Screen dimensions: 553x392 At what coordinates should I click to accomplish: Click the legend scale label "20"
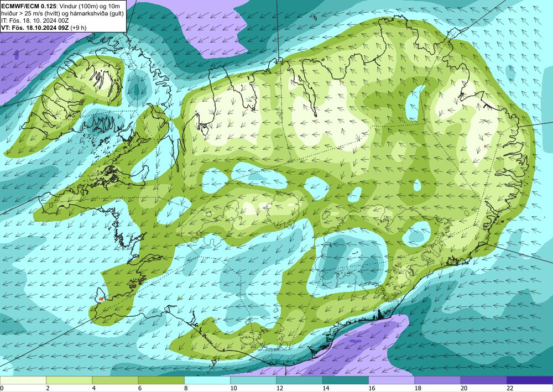coord(464,388)
